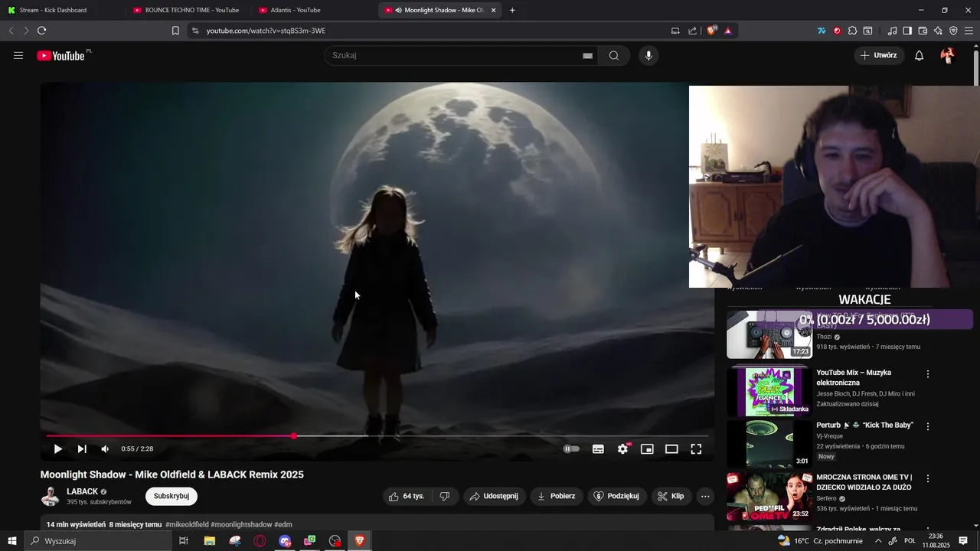Image resolution: width=980 pixels, height=551 pixels.
Task: Open YouTube Mix Muzyka elektroniczna thumbnail
Action: coord(769,390)
